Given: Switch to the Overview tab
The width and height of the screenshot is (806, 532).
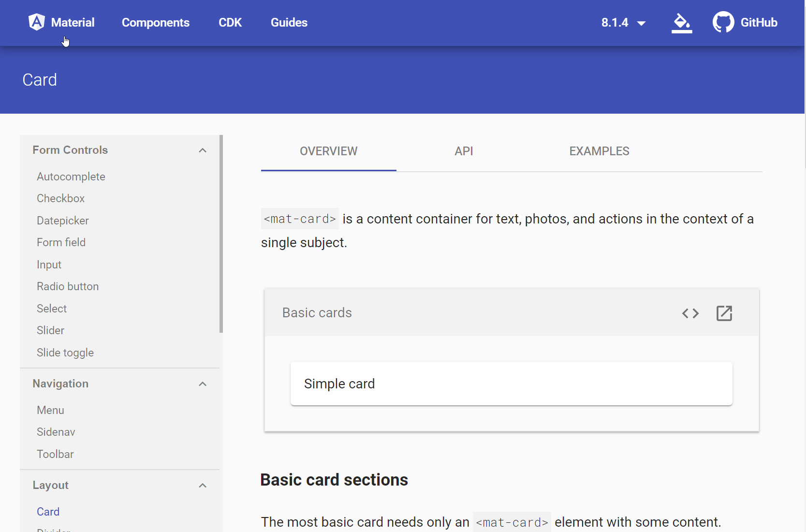Looking at the screenshot, I should [329, 151].
